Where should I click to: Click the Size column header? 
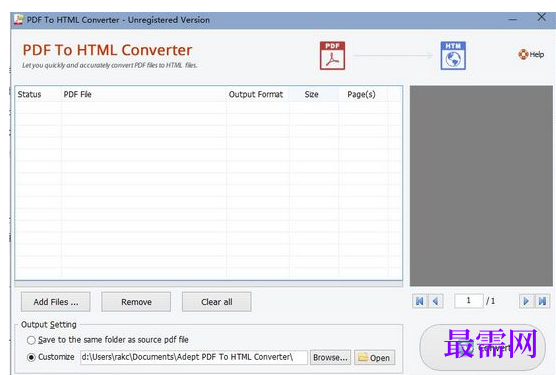(313, 95)
